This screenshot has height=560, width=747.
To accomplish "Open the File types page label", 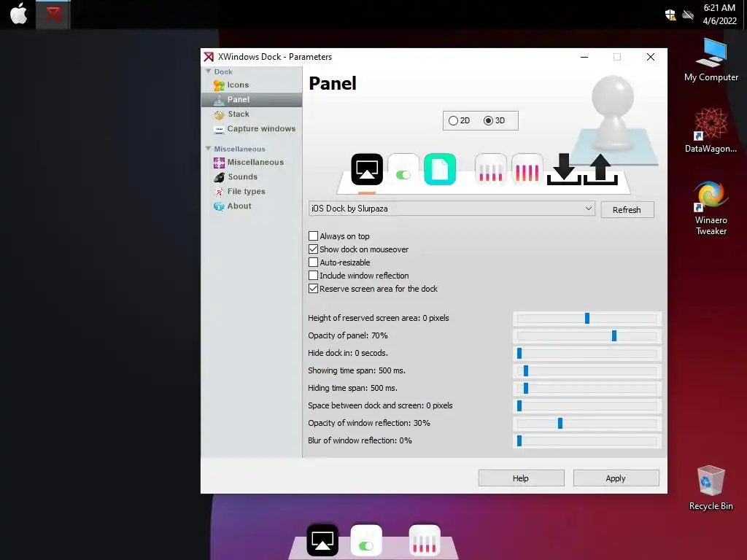I will [247, 192].
